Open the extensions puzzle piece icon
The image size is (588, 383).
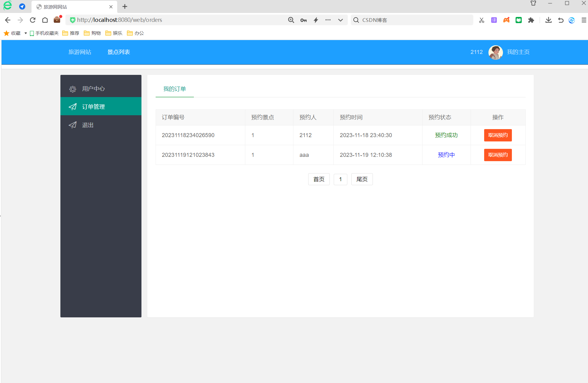[531, 20]
